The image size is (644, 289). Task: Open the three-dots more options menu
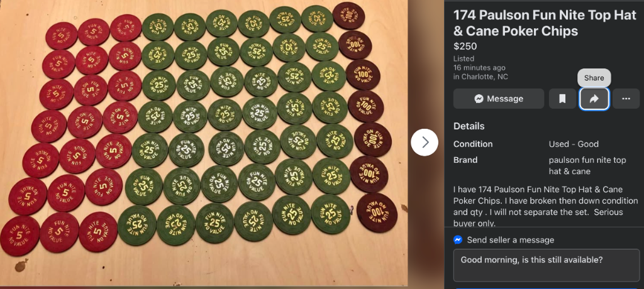[626, 99]
